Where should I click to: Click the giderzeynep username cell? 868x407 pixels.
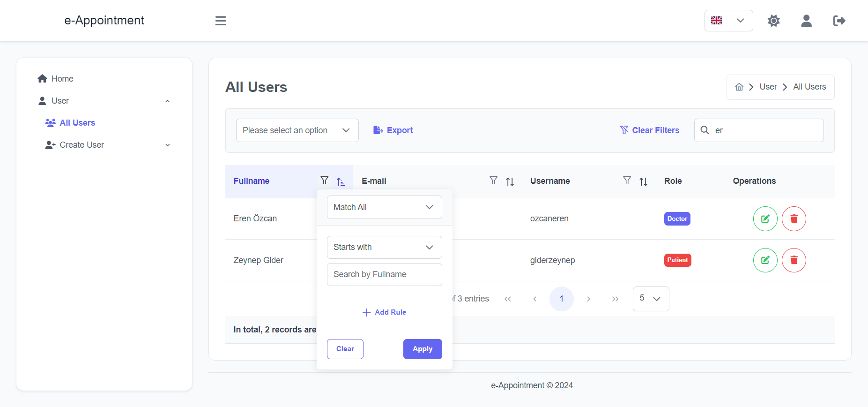click(x=552, y=260)
